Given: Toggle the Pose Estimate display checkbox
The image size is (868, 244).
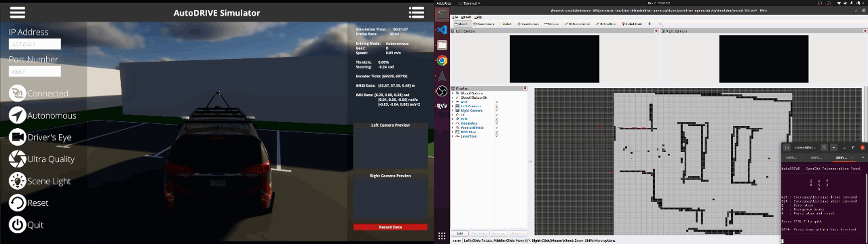Looking at the screenshot, I should pos(497,128).
